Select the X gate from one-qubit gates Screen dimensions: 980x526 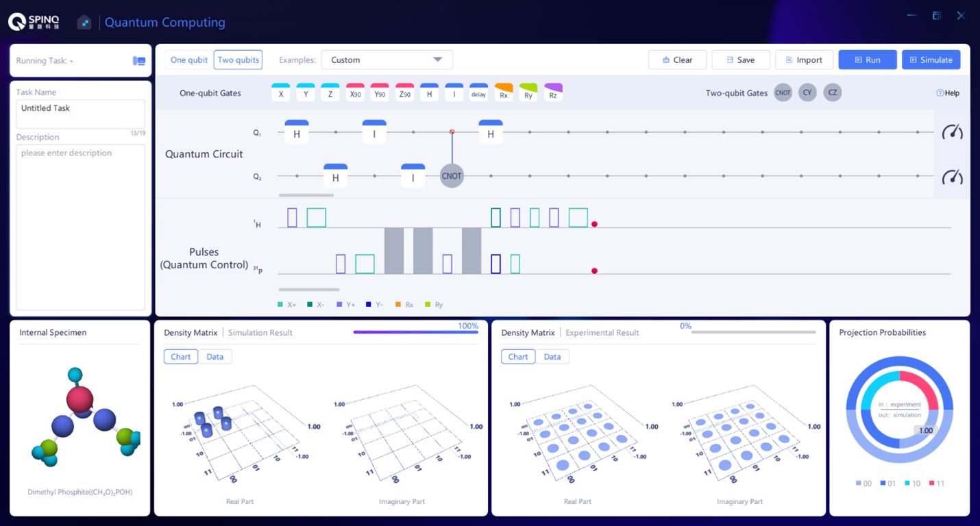pyautogui.click(x=281, y=92)
